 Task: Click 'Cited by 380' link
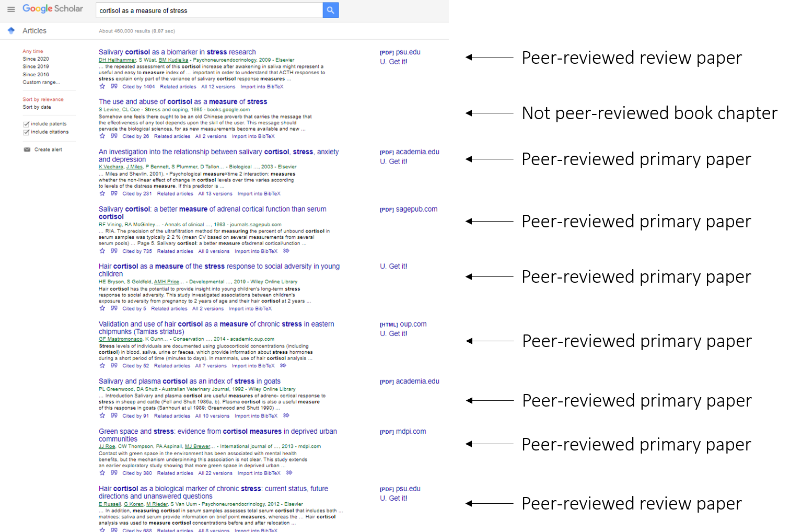point(137,473)
